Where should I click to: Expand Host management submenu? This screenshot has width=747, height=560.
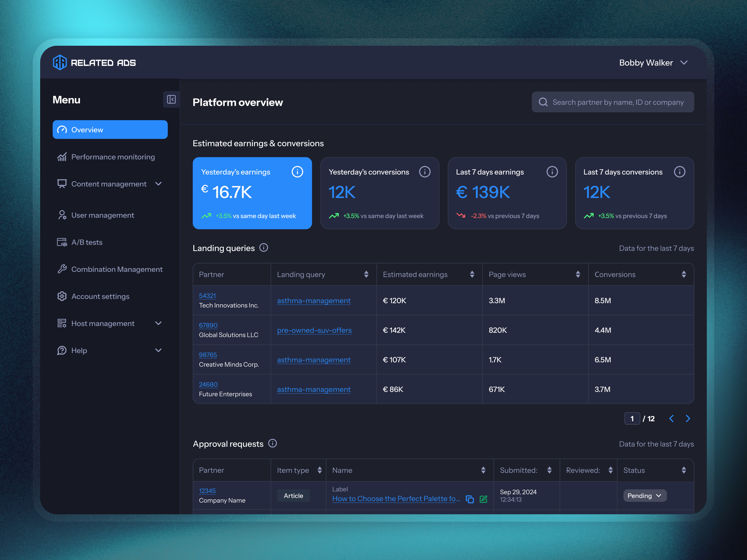coord(158,323)
